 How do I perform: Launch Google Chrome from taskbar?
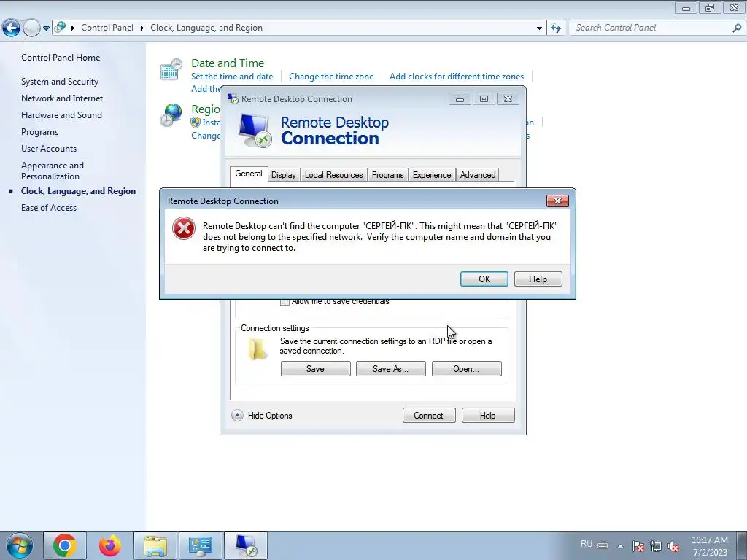coord(65,545)
